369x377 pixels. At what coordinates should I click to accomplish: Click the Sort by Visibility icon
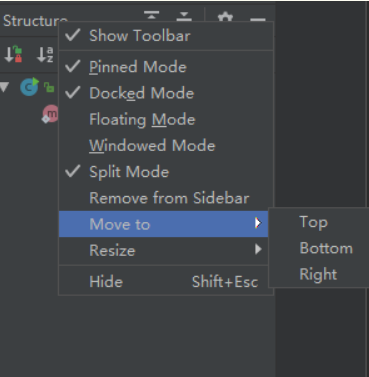tap(13, 54)
